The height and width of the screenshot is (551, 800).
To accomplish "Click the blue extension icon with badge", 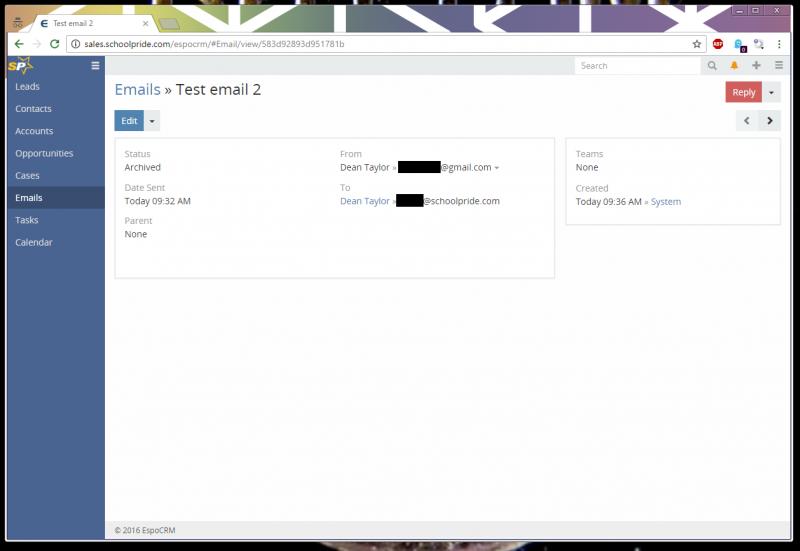I will click(739, 45).
